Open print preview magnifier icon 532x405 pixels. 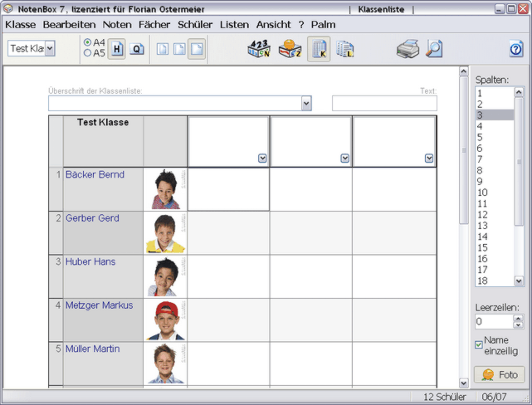[x=434, y=48]
